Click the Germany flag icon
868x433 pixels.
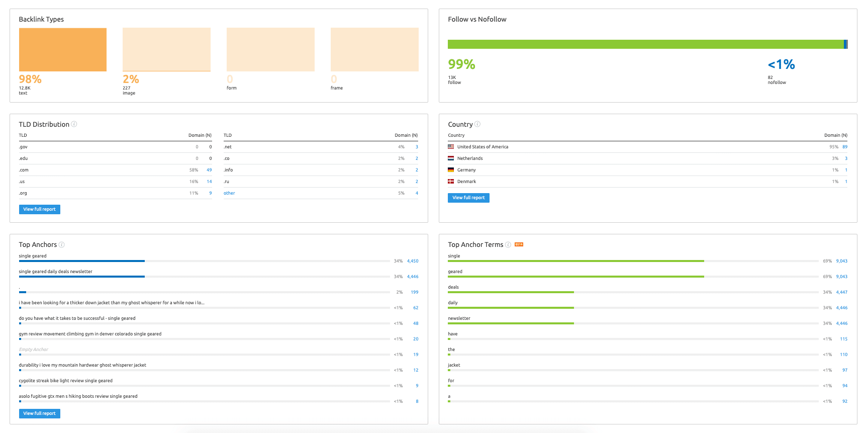pyautogui.click(x=451, y=170)
